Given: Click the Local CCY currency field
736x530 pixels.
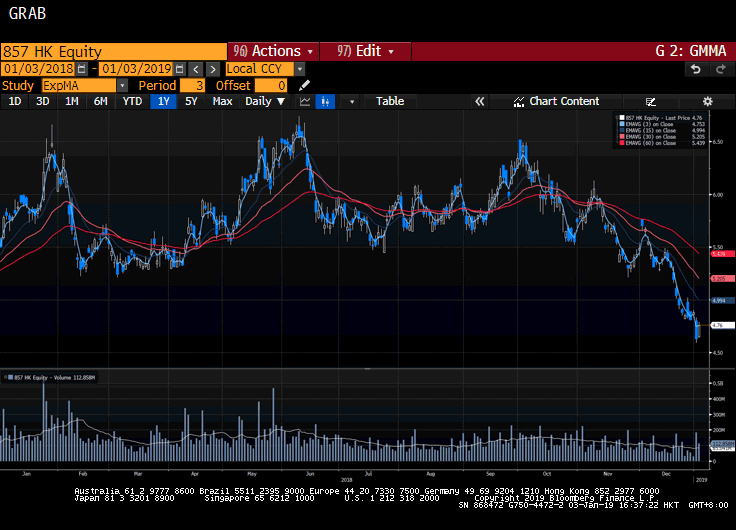Looking at the screenshot, I should [x=260, y=69].
